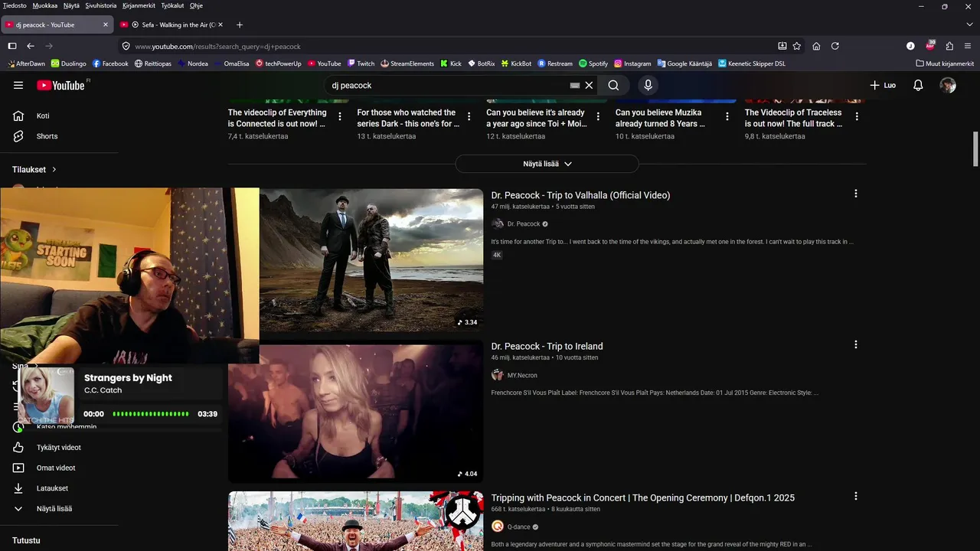The width and height of the screenshot is (980, 551).
Task: Open the browser application menu
Action: (x=969, y=46)
